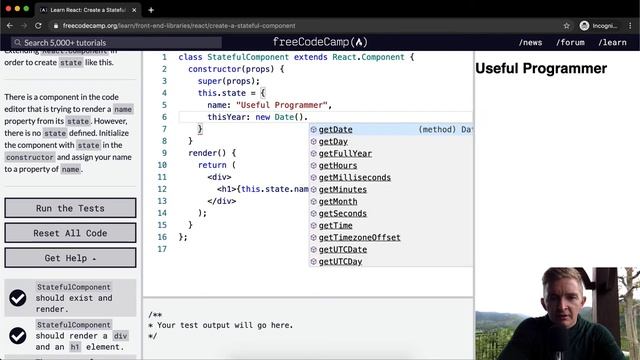Screen dimensions: 640x360
Task: Open the /news link
Action: pyautogui.click(x=530, y=42)
